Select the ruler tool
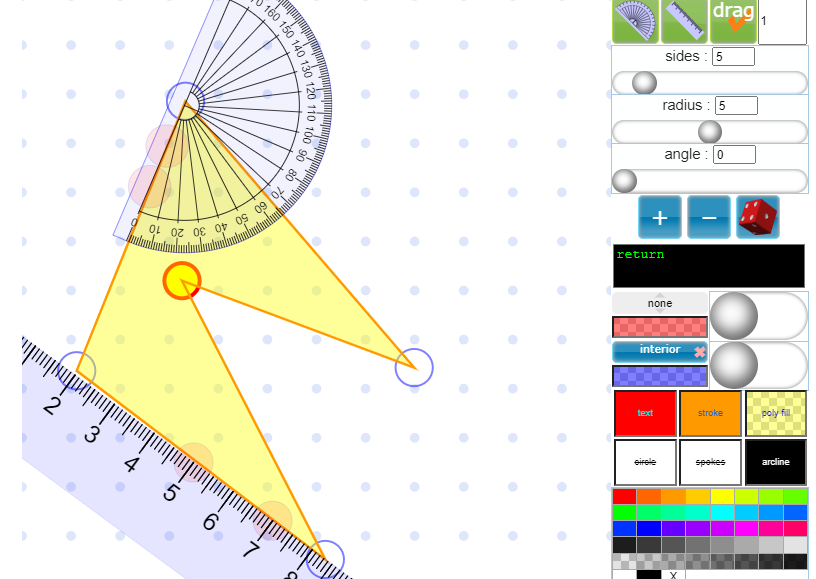816x579 pixels. [685, 21]
